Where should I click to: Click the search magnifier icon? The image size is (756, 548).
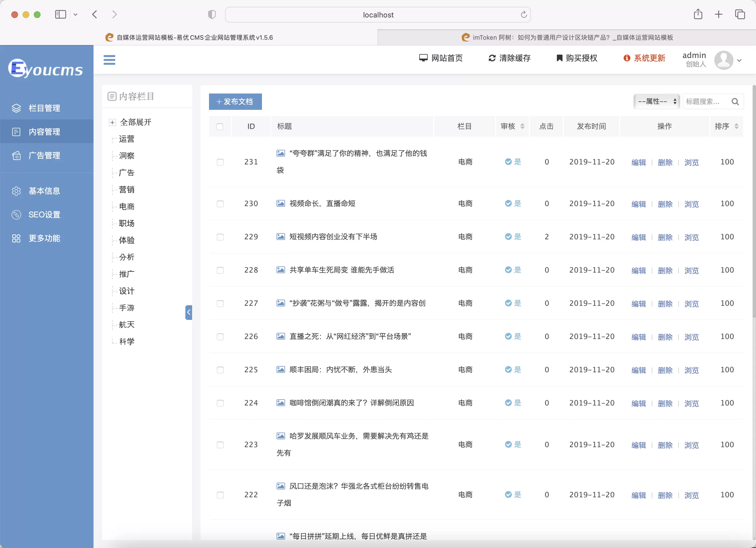coord(735,102)
